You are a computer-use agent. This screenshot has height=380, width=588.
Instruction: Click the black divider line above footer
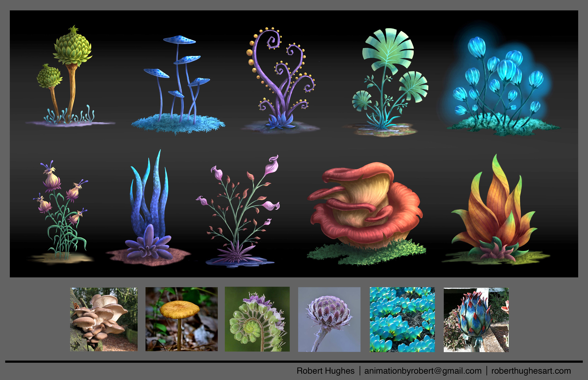[x=294, y=362]
